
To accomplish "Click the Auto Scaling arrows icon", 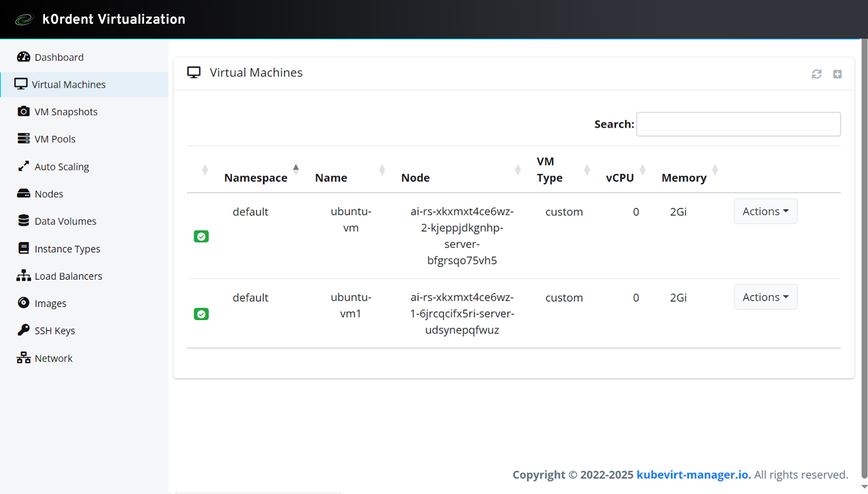I will coord(23,166).
